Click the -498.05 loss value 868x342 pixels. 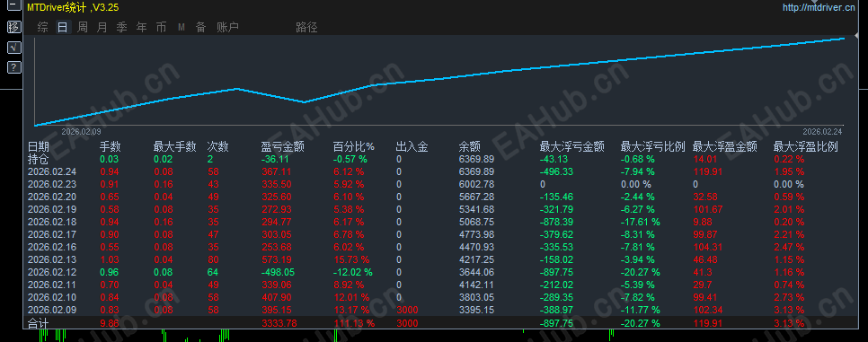pyautogui.click(x=278, y=272)
